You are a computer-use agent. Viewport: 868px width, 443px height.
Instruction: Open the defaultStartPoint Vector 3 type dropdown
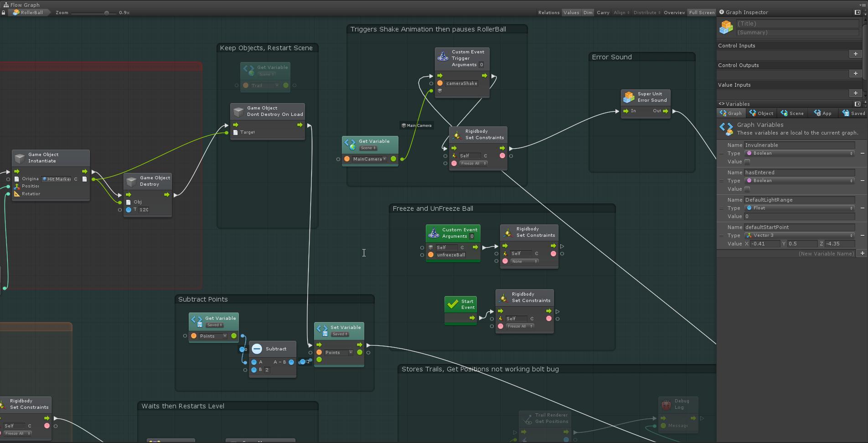(x=799, y=235)
